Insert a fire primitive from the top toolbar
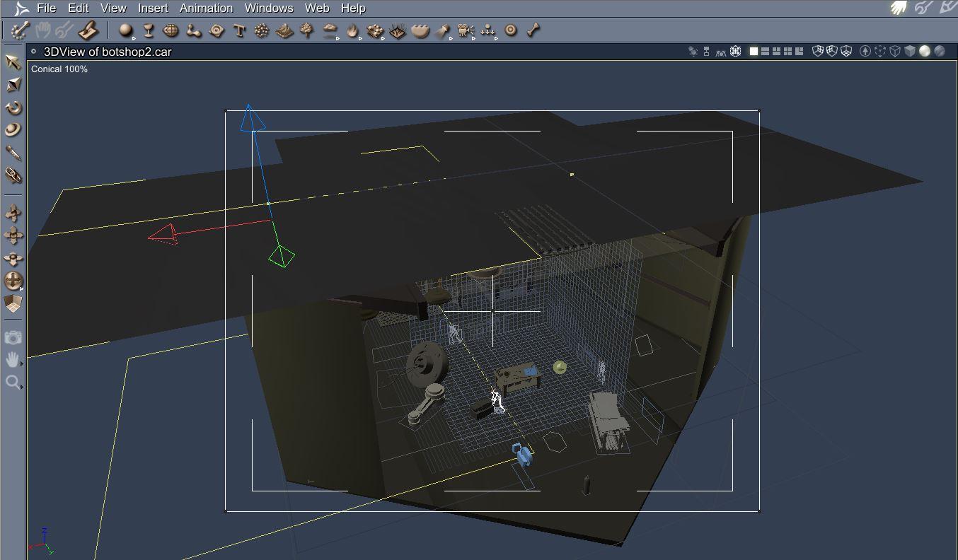 click(352, 30)
